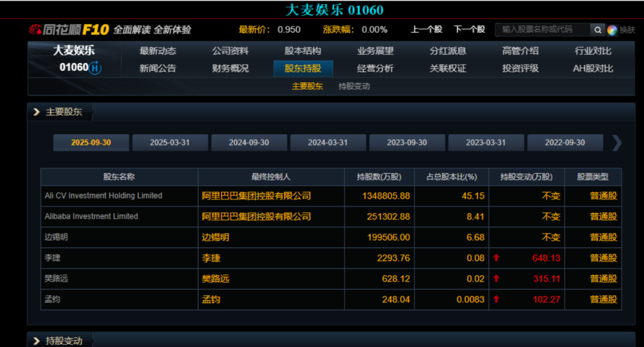Click the 大麦娱乐 01060 page title

click(x=335, y=10)
